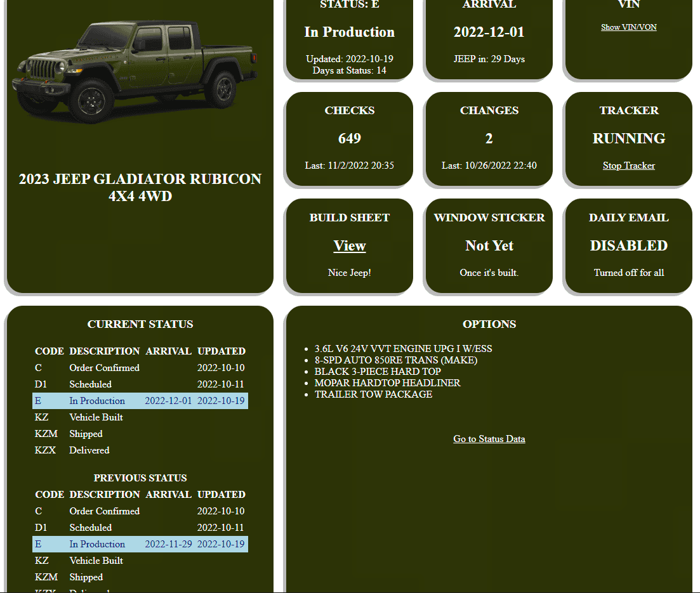Click the CURRENT STATUS heading
700x593 pixels.
pyautogui.click(x=140, y=324)
